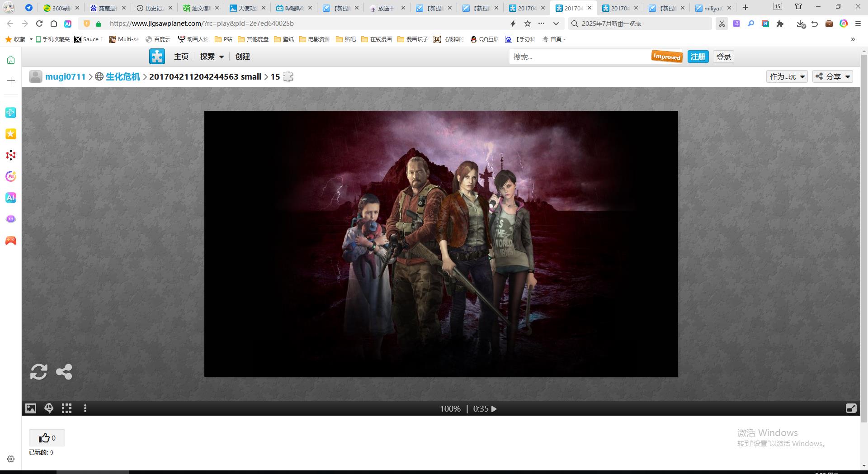The image size is (868, 474).
Task: Show the tab count list labeled 15
Action: (777, 6)
